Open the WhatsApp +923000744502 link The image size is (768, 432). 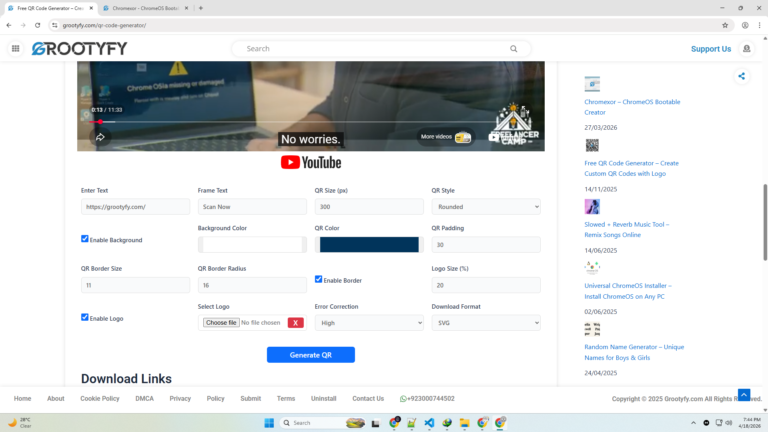(427, 399)
